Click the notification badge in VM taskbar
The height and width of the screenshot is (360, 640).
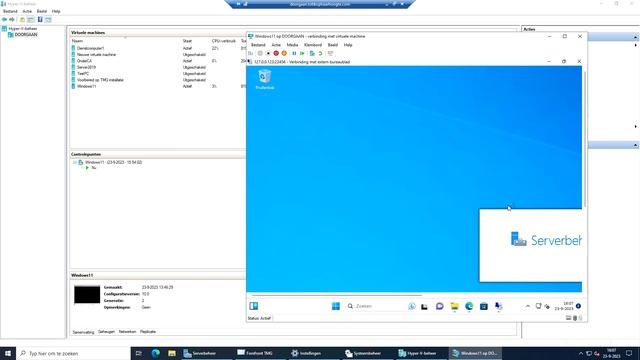pos(578,306)
